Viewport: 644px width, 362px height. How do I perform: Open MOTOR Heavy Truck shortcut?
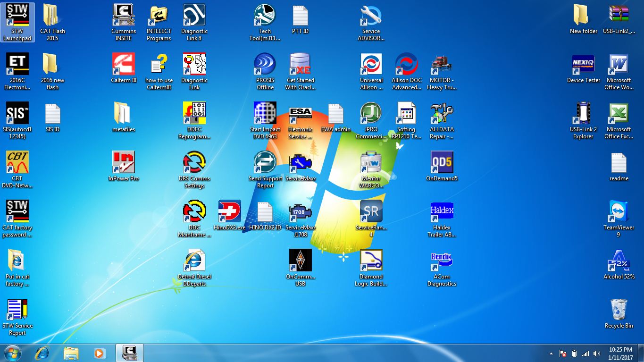click(x=442, y=71)
